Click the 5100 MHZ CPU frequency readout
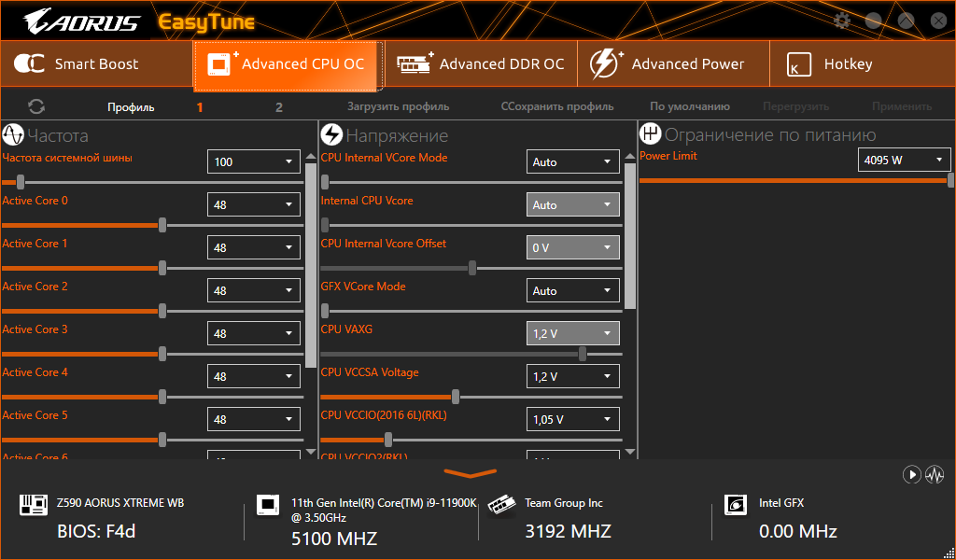This screenshot has height=560, width=956. pyautogui.click(x=334, y=539)
